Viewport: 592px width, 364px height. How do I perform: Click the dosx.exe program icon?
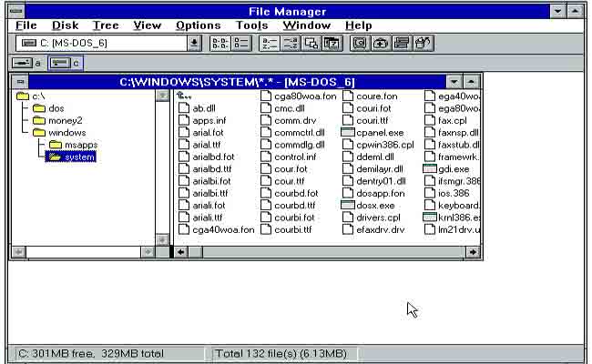[348, 205]
